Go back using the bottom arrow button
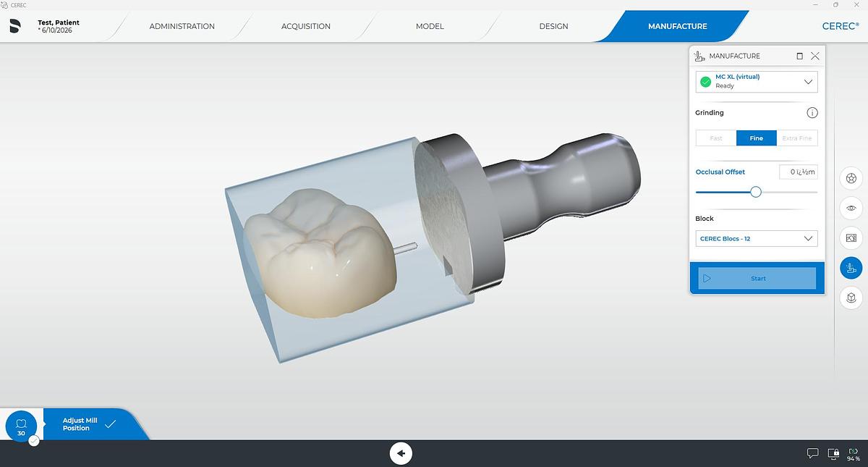The width and height of the screenshot is (868, 467). (x=401, y=454)
